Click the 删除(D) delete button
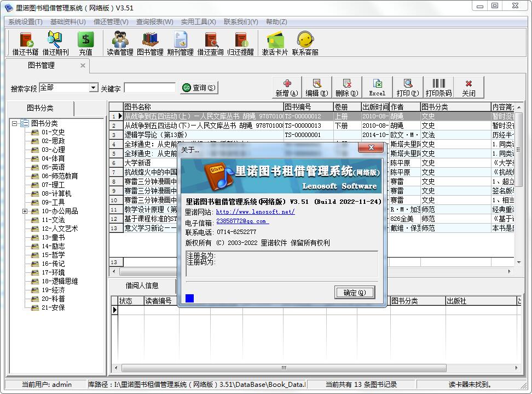This screenshot has height=394, width=532. [347, 88]
